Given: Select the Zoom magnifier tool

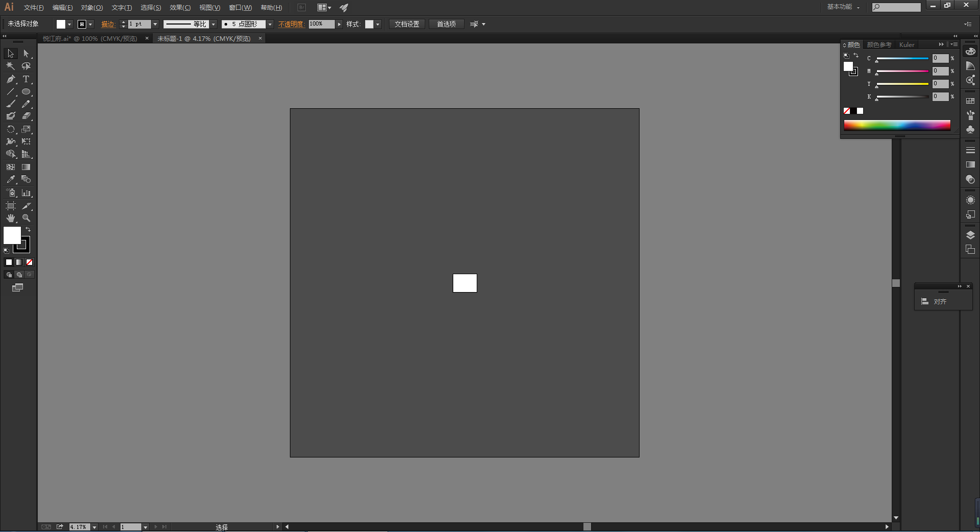Looking at the screenshot, I should [26, 218].
